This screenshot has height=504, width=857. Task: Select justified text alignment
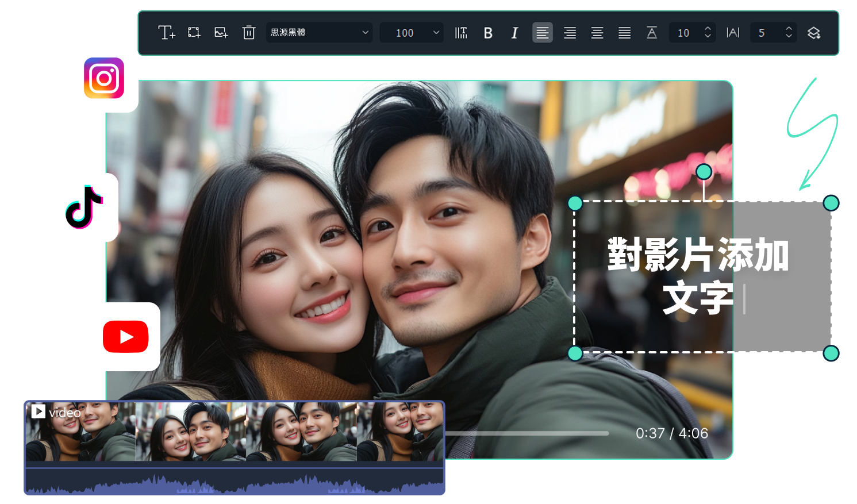tap(624, 33)
